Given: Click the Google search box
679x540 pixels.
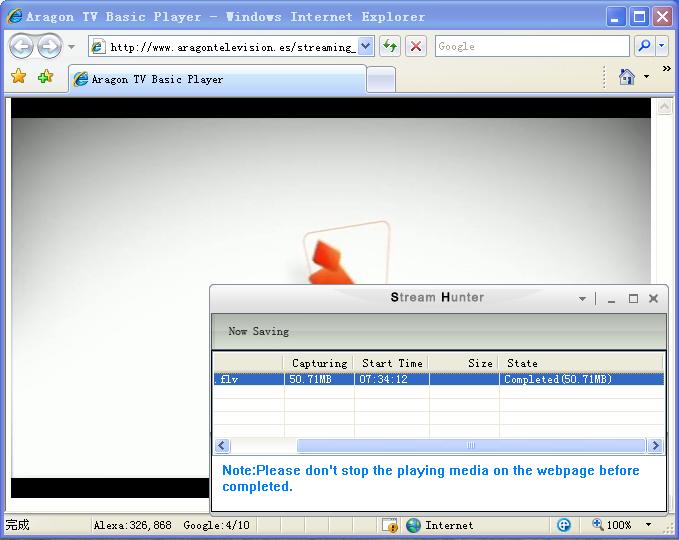Looking at the screenshot, I should 532,46.
